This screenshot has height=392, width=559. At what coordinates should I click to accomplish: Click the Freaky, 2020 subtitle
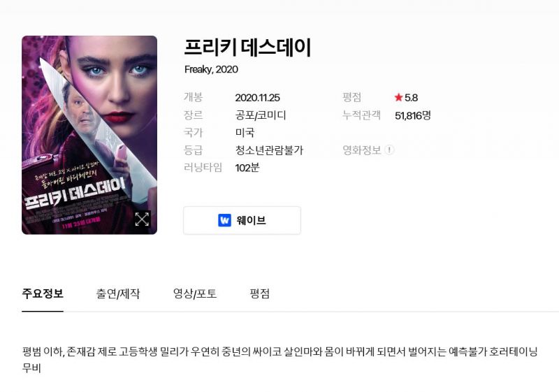(x=211, y=69)
